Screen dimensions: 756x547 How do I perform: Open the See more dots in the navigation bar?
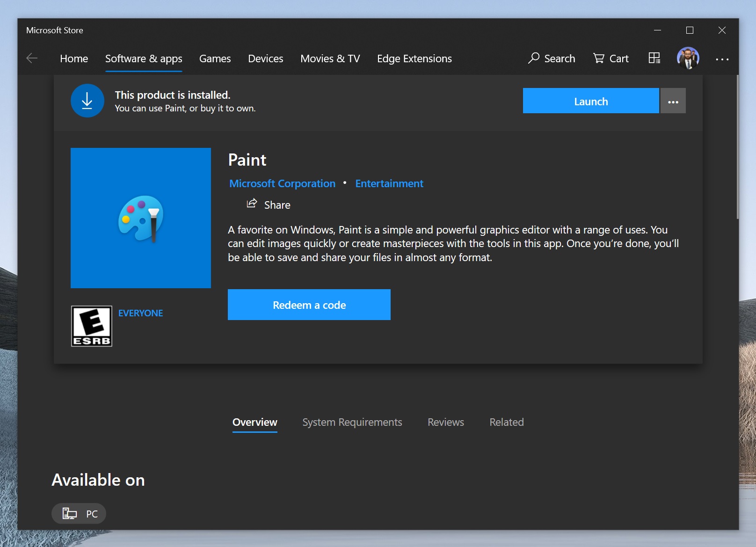(722, 59)
